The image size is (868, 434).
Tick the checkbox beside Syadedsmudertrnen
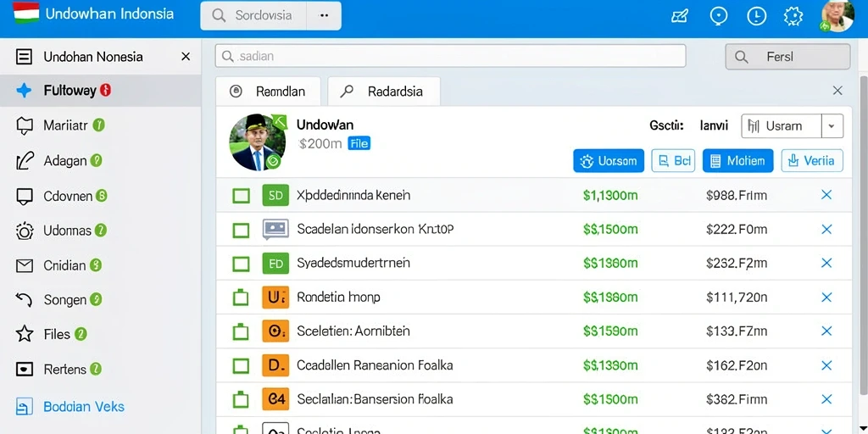point(241,264)
